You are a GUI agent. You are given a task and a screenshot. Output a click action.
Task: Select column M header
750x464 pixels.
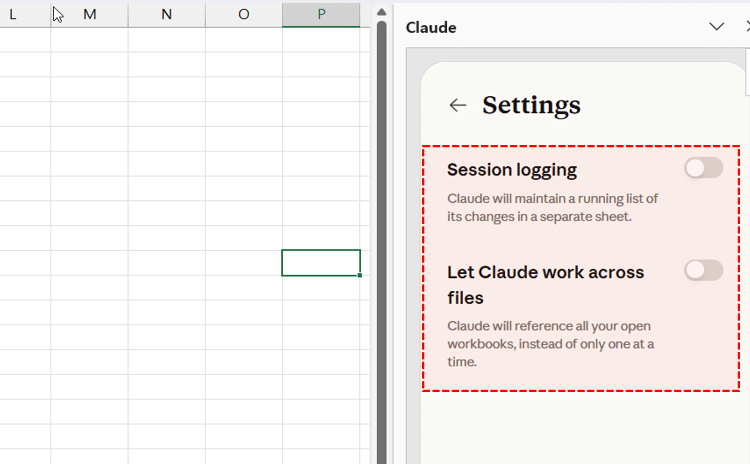click(x=90, y=14)
